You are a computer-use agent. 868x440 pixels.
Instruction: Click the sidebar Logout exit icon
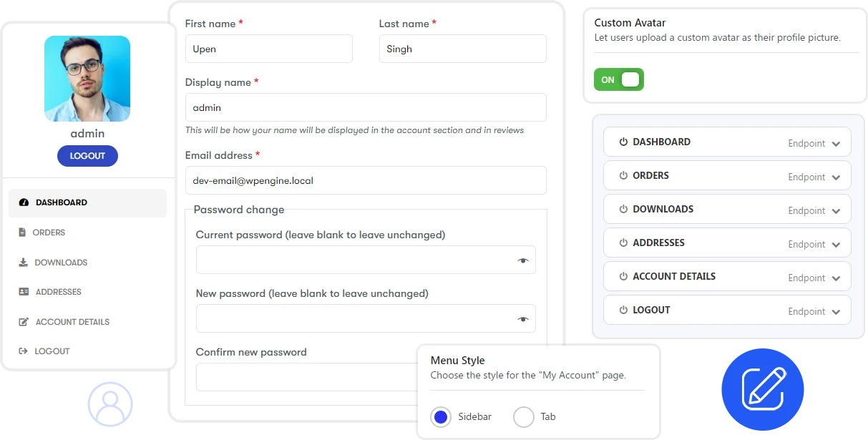pyautogui.click(x=23, y=351)
